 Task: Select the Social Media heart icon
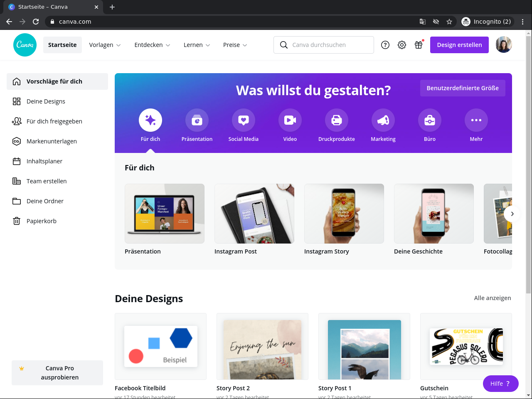click(244, 120)
